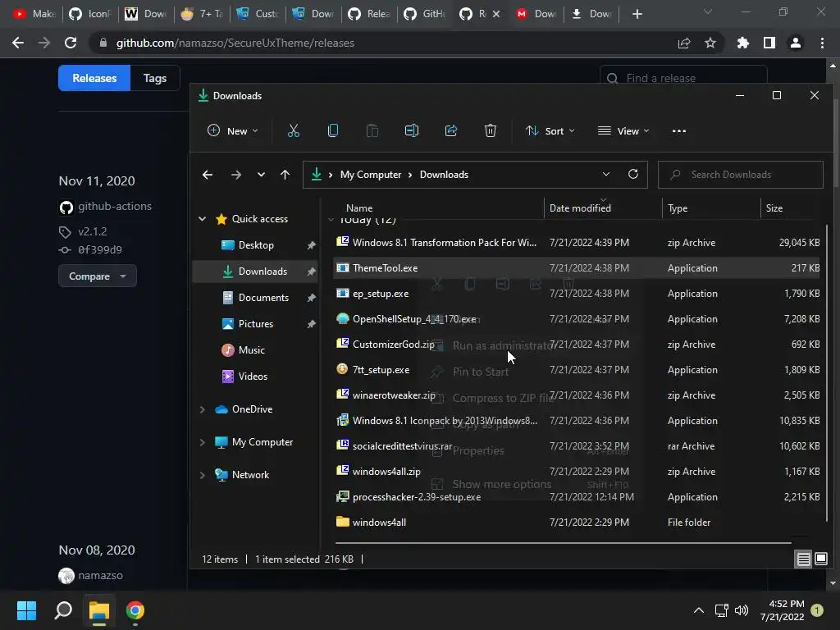The image size is (840, 630).
Task: Choose Show more options in context menu
Action: (x=502, y=484)
